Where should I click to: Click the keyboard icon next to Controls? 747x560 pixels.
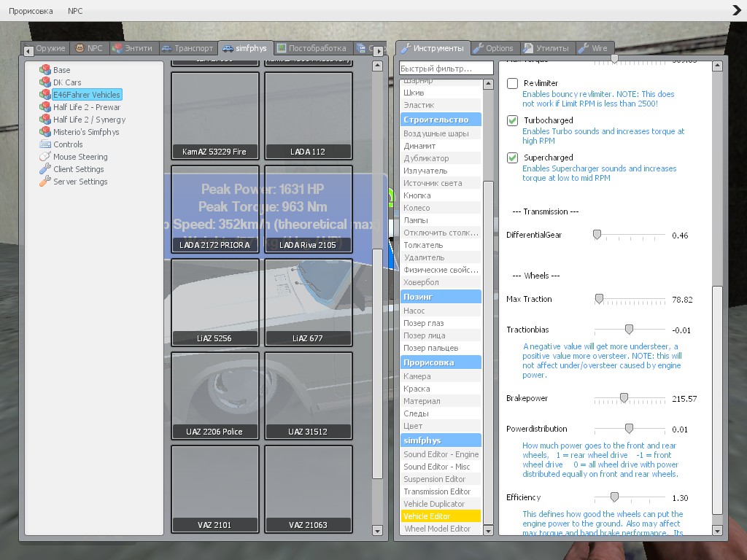pyautogui.click(x=44, y=144)
